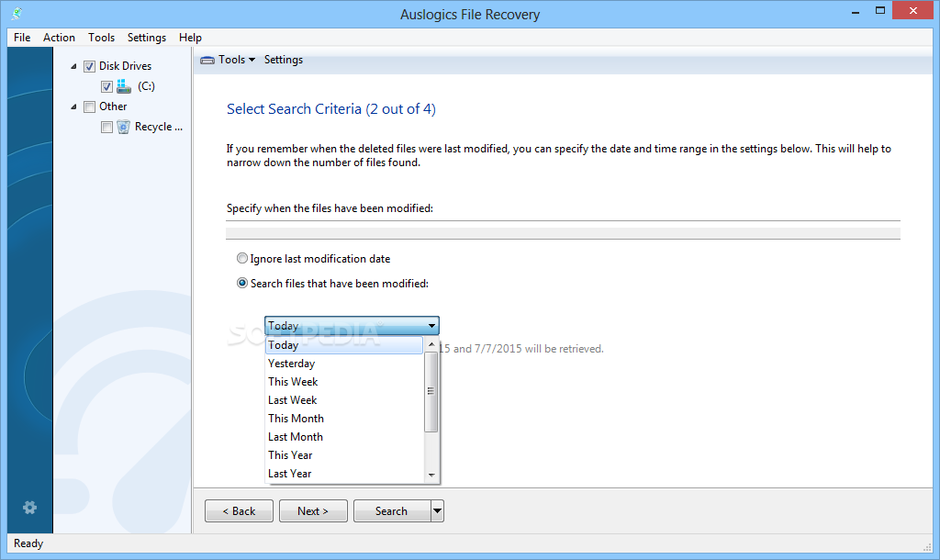Click the Recycle Bin icon
This screenshot has height=560, width=940.
point(124,127)
